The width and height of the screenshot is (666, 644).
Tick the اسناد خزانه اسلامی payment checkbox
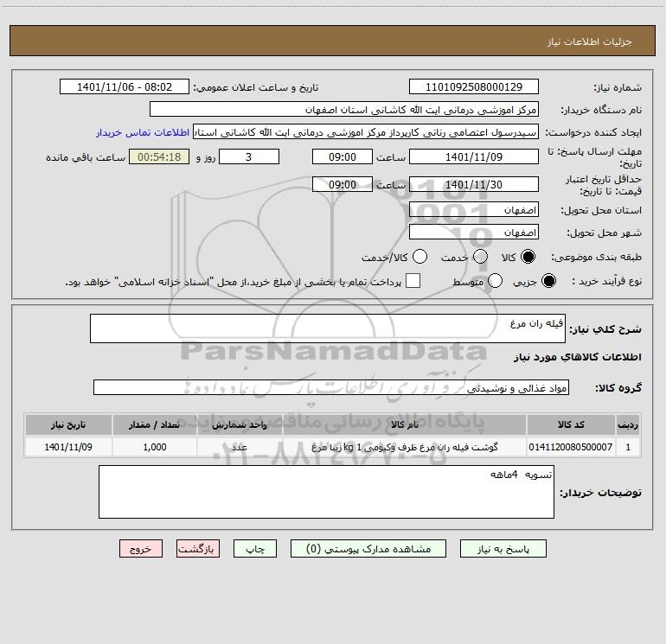coord(413,281)
